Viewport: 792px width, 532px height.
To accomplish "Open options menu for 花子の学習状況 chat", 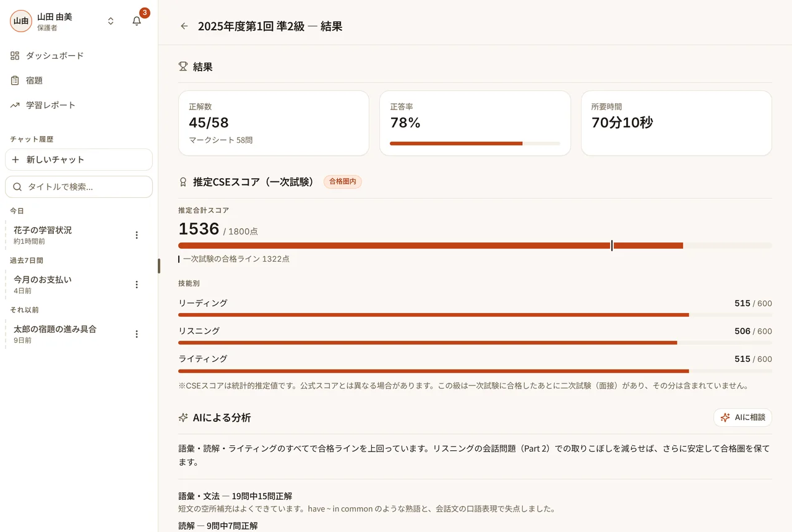I will [x=137, y=235].
